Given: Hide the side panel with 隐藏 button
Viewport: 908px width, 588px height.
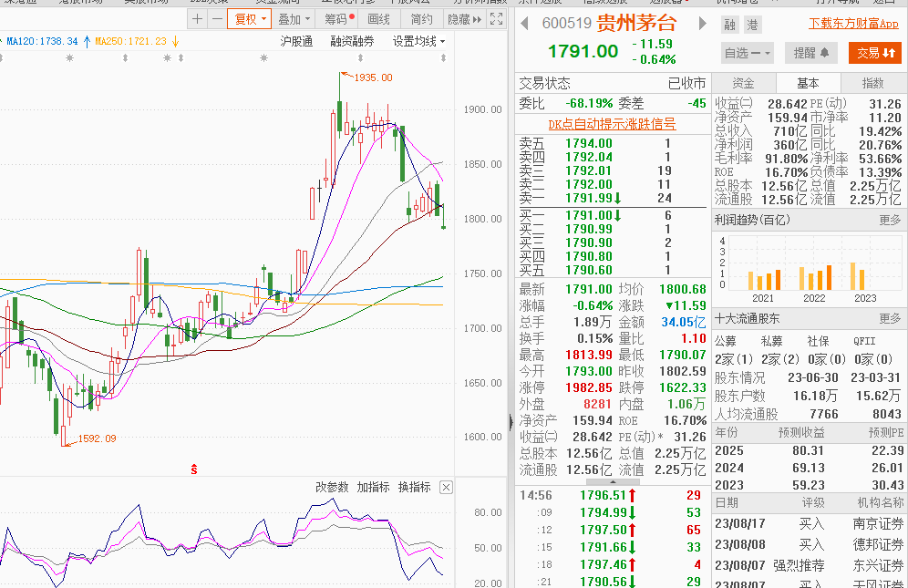Looking at the screenshot, I should pos(464,19).
